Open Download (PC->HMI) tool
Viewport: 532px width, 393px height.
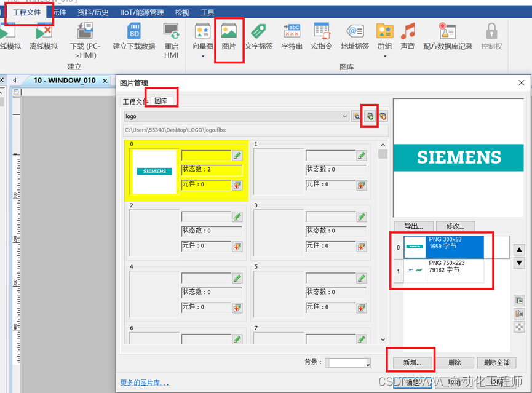(x=85, y=41)
